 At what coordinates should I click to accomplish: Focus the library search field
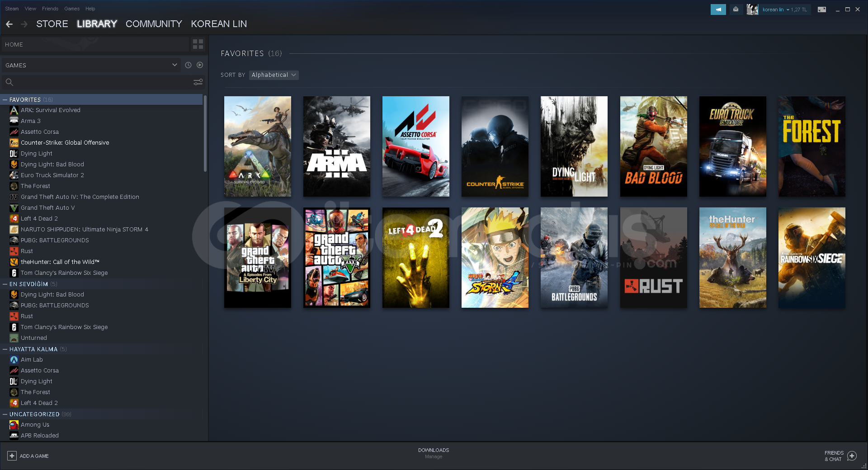coord(103,82)
